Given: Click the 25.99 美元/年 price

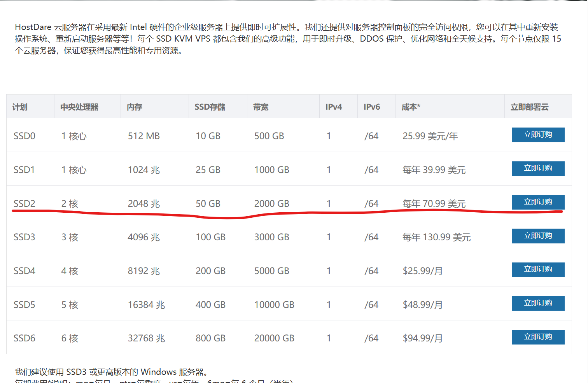Looking at the screenshot, I should pyautogui.click(x=430, y=136).
